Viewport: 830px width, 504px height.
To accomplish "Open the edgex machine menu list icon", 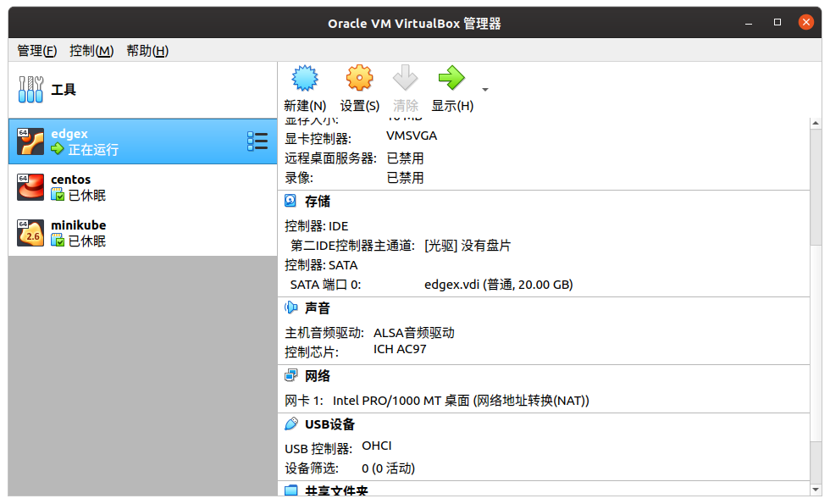I will 257,141.
